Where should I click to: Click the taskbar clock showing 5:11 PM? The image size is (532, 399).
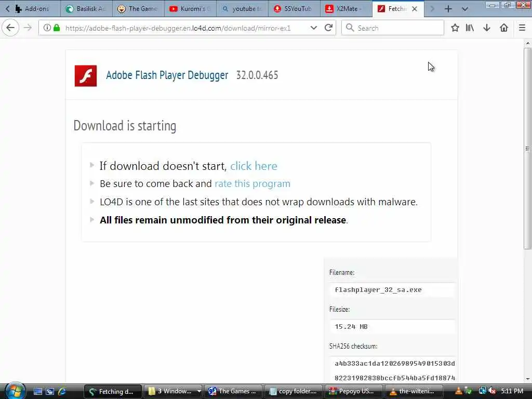tap(512, 391)
